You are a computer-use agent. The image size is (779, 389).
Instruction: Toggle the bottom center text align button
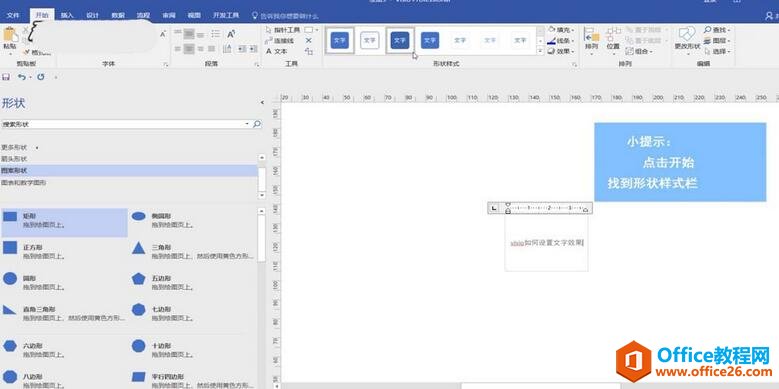189,49
